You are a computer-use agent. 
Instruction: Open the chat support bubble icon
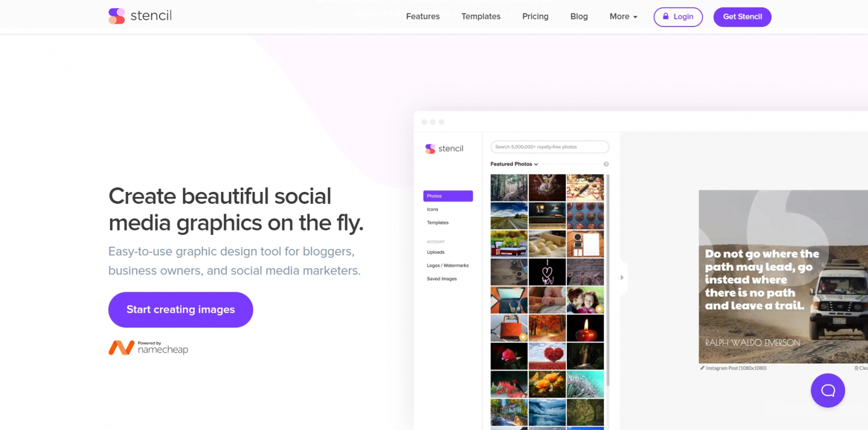coord(827,390)
